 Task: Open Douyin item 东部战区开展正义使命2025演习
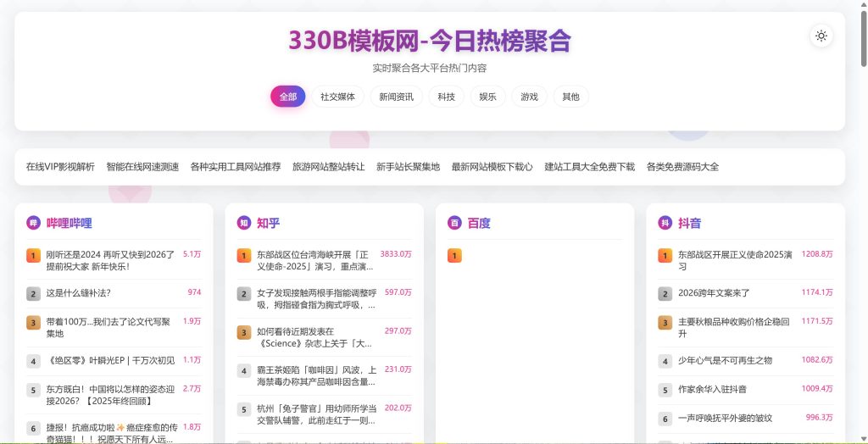[x=735, y=260]
